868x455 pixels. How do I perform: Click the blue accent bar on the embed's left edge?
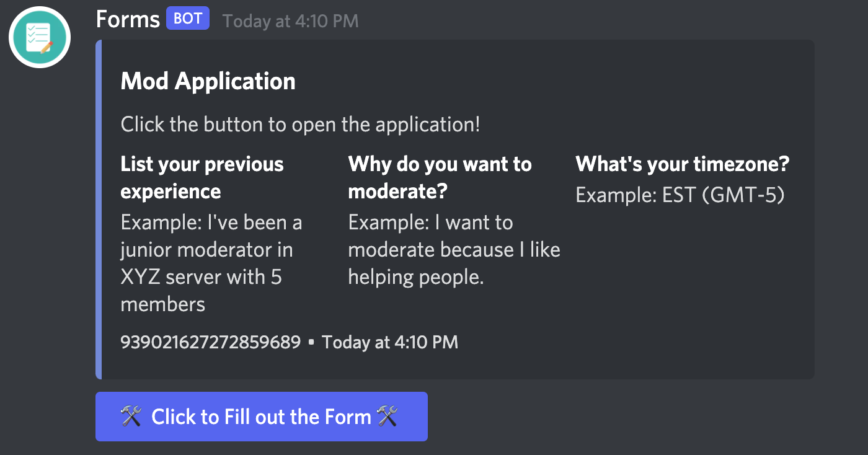[x=98, y=210]
